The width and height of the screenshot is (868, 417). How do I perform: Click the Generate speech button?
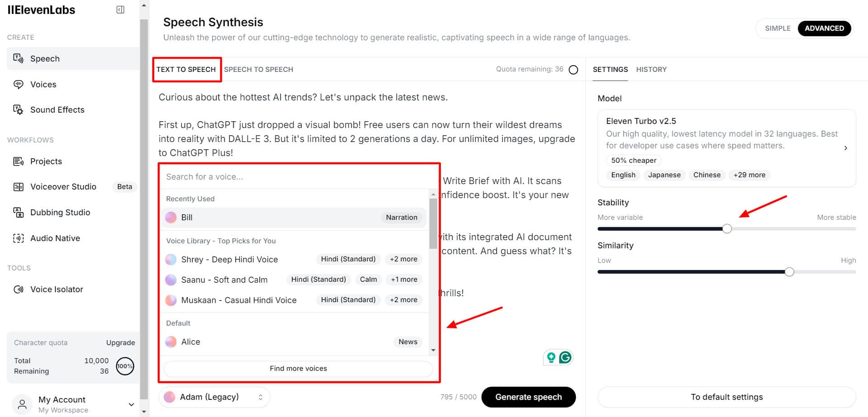[x=528, y=397]
